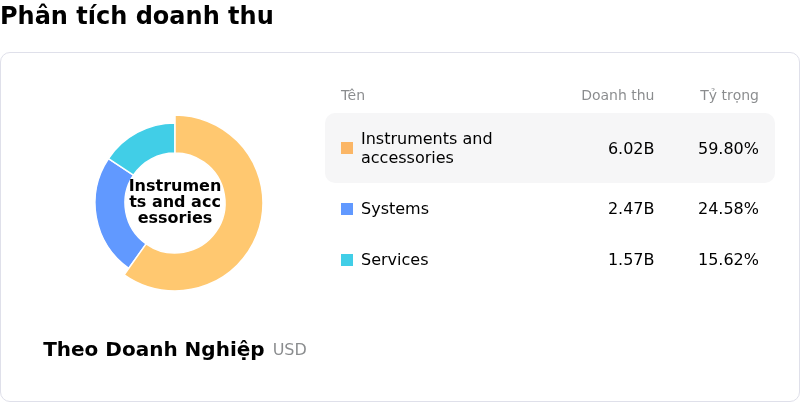800x402 pixels.
Task: Click the Instruments and accessories row name
Action: [x=426, y=148]
